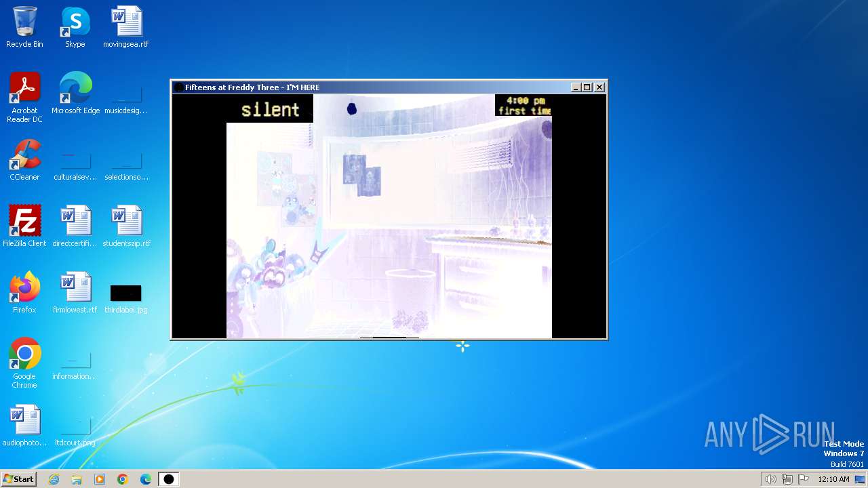Viewport: 868px width, 488px height.
Task: Click the volume speaker tray icon
Action: click(770, 479)
